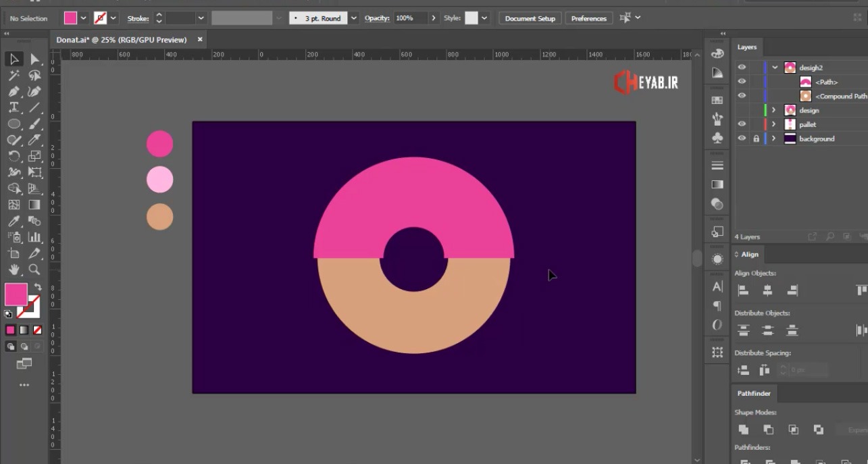Activate the Artboard tool
Image resolution: width=868 pixels, height=464 pixels.
(14, 253)
